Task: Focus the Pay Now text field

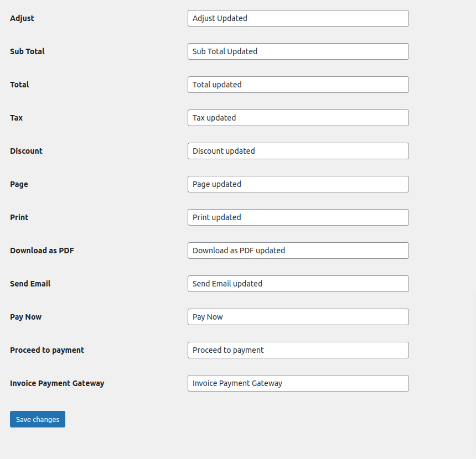Action: (x=298, y=317)
